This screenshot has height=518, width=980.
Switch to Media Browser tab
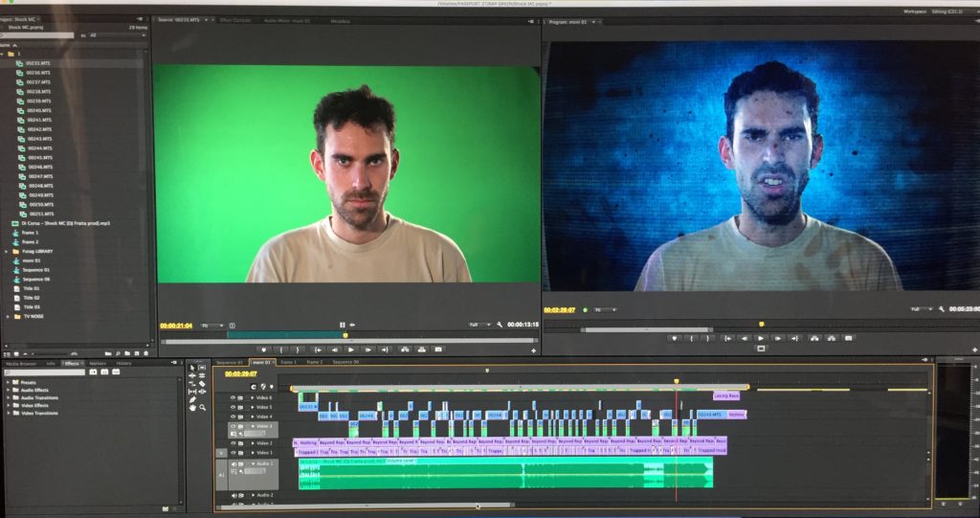coord(21,364)
